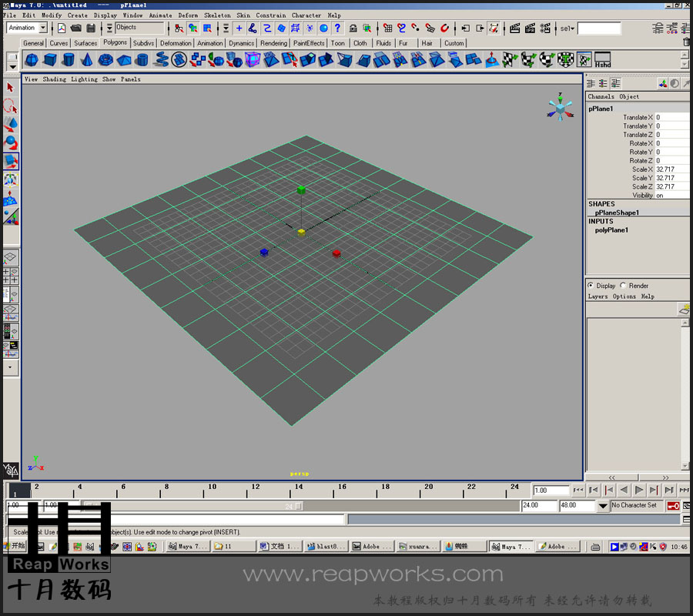Expand the selection mask menu arrow
The image size is (693, 616).
[x=109, y=28]
